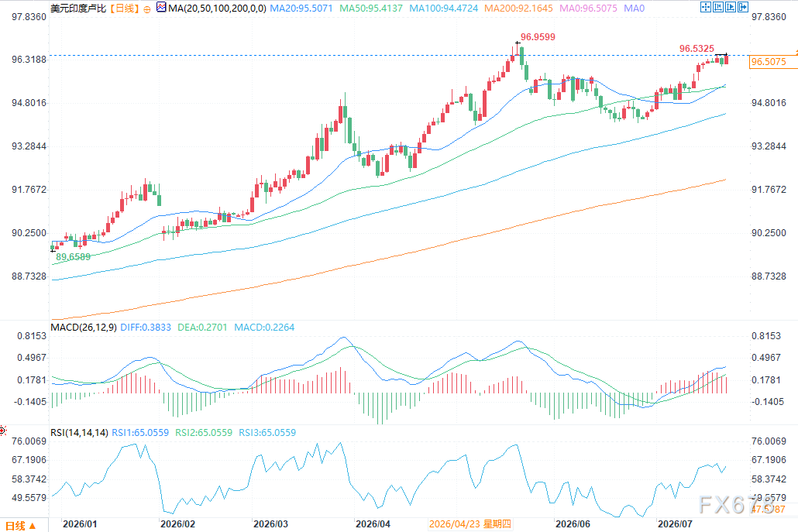Click the MACD(26,12,9) indicator label
798x532 pixels.
pos(84,327)
